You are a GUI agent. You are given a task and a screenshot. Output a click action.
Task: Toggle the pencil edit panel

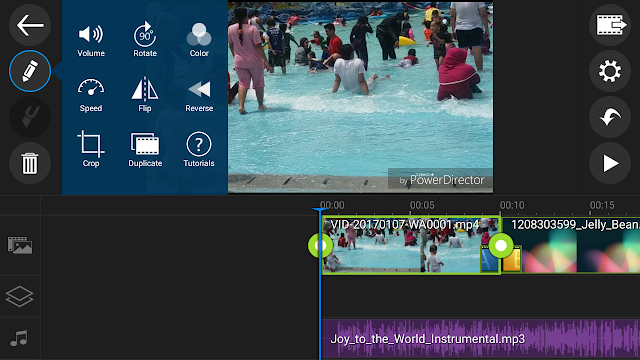[30, 71]
